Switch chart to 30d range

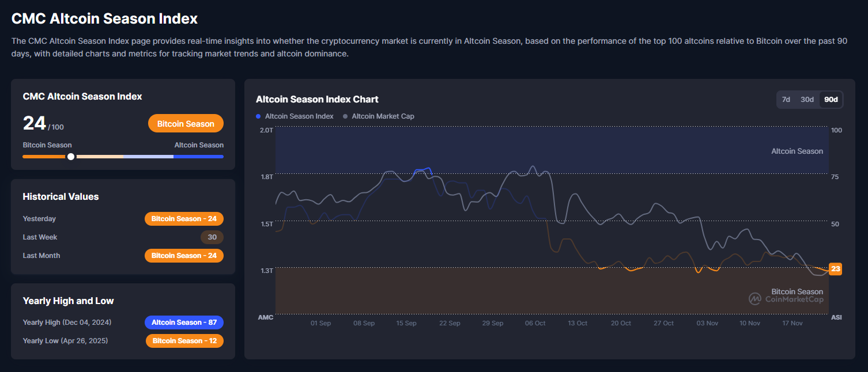pos(807,100)
